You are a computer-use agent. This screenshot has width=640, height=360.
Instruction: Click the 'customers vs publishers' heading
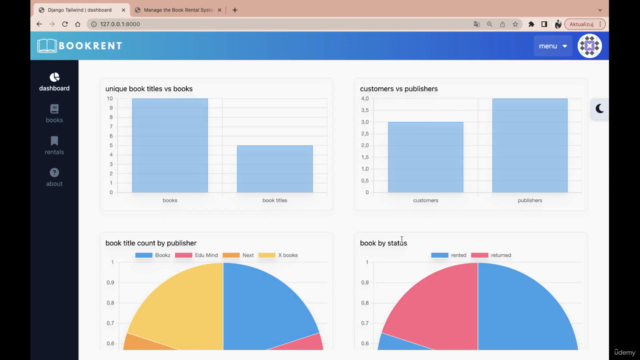coord(399,89)
